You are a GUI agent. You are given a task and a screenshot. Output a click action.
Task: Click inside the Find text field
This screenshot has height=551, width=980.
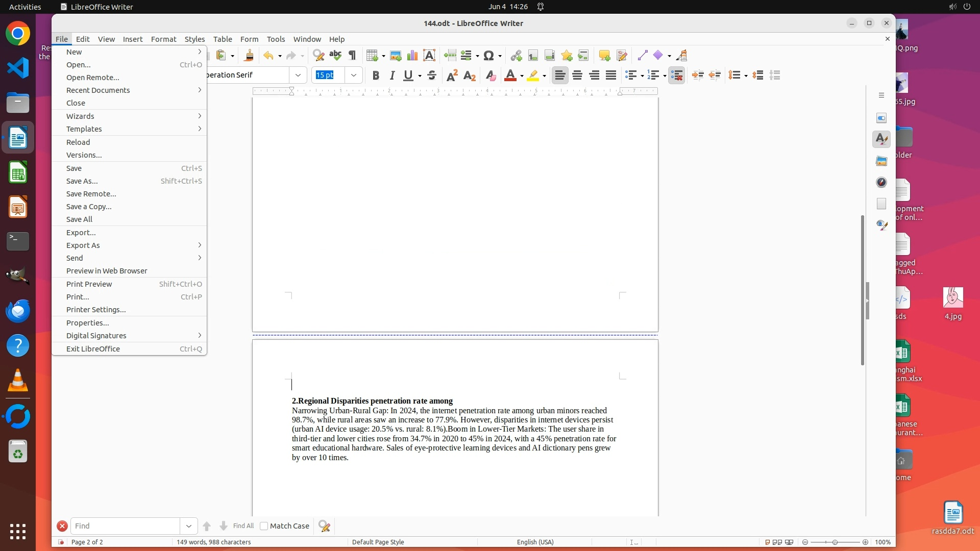click(x=125, y=526)
